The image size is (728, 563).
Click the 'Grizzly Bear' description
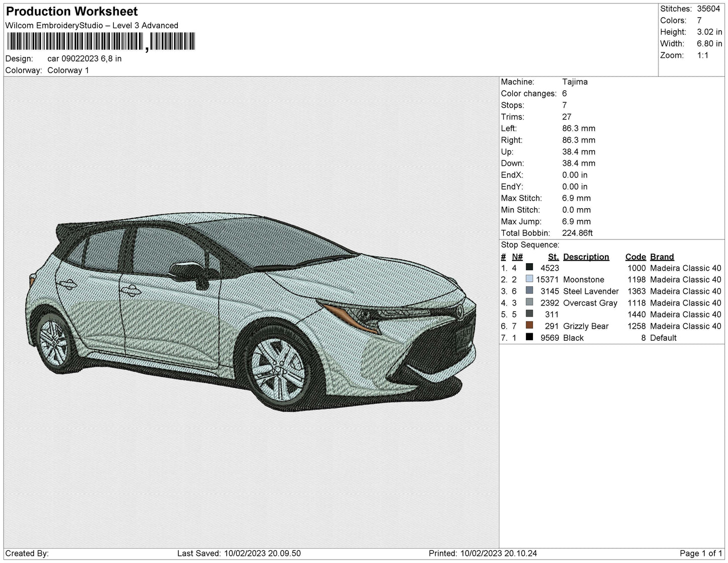586,326
